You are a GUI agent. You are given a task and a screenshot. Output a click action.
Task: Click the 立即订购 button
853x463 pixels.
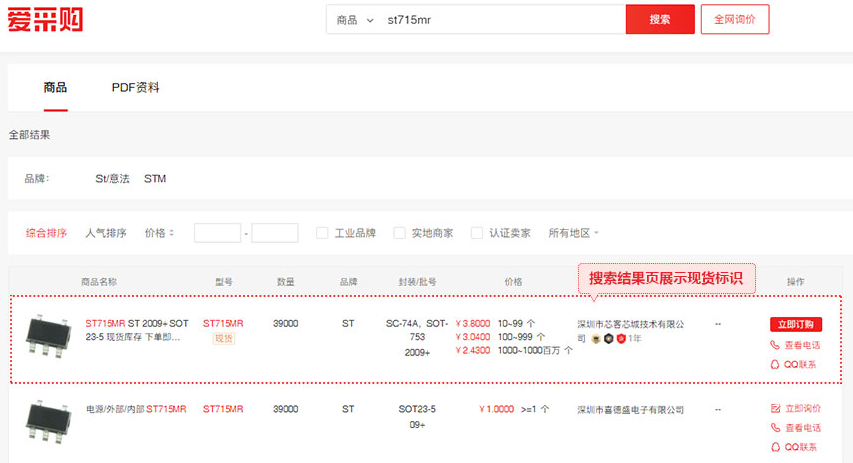[796, 324]
